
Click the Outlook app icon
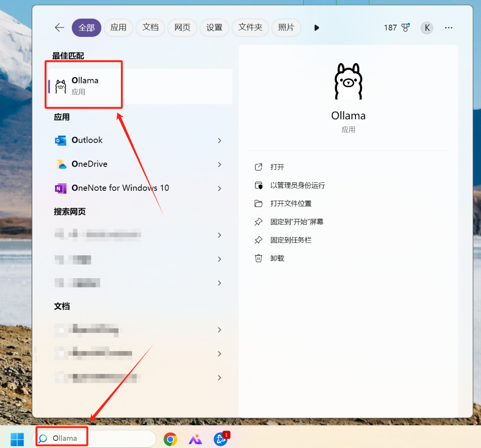[x=61, y=140]
